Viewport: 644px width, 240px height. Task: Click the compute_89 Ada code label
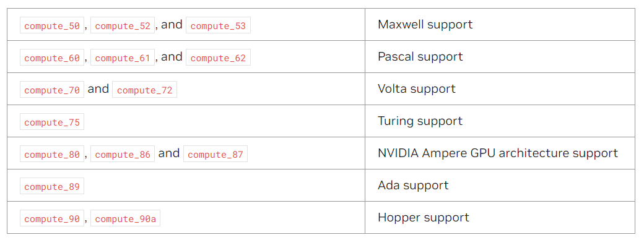tap(52, 186)
